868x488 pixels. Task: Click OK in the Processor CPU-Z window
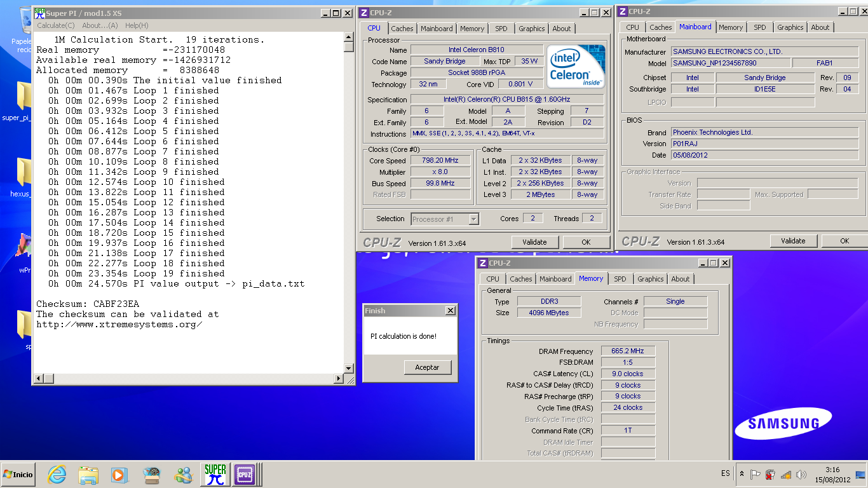click(x=586, y=242)
